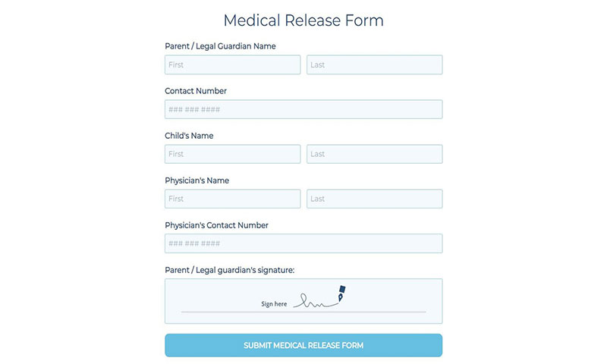Click the Medical Release Form heading
Screen dimensions: 607x364
click(303, 20)
